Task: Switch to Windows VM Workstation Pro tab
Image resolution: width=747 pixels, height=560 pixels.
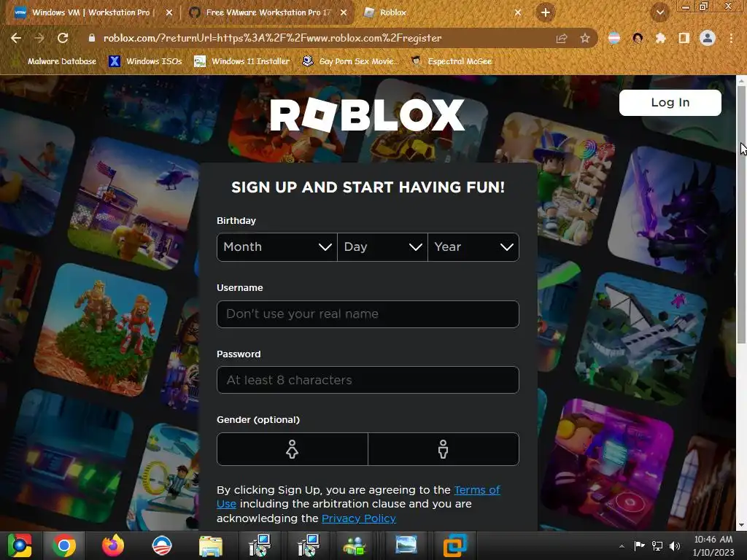Action: coord(90,13)
